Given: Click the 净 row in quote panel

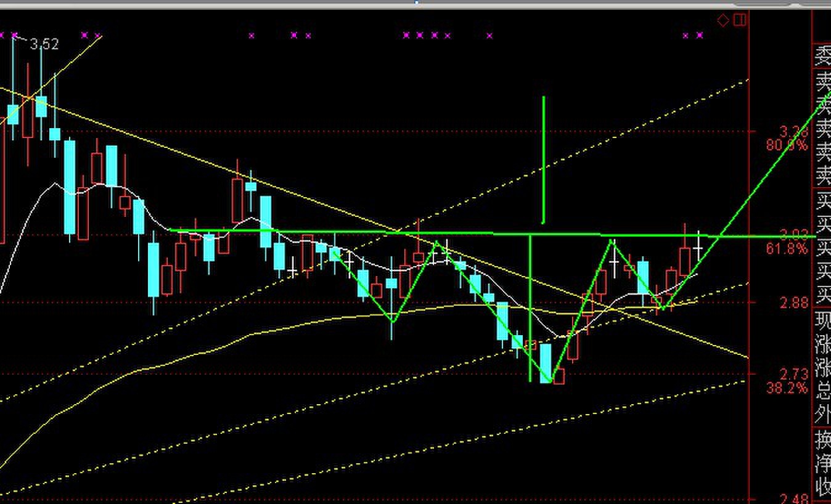Looking at the screenshot, I should click(823, 463).
